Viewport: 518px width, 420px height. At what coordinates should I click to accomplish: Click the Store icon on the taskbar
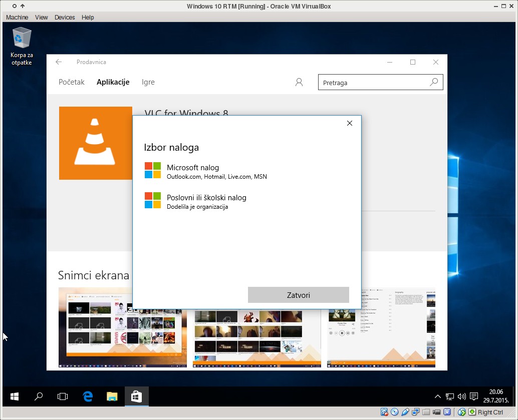[136, 396]
